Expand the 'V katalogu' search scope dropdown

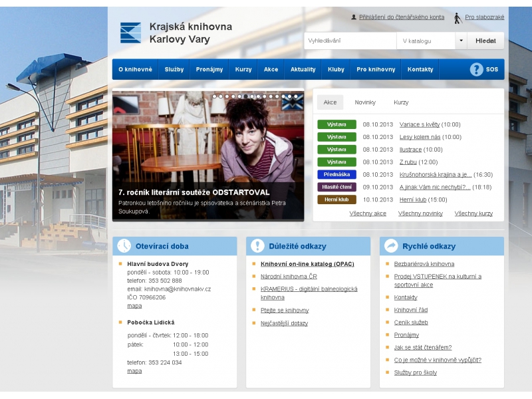coord(461,41)
